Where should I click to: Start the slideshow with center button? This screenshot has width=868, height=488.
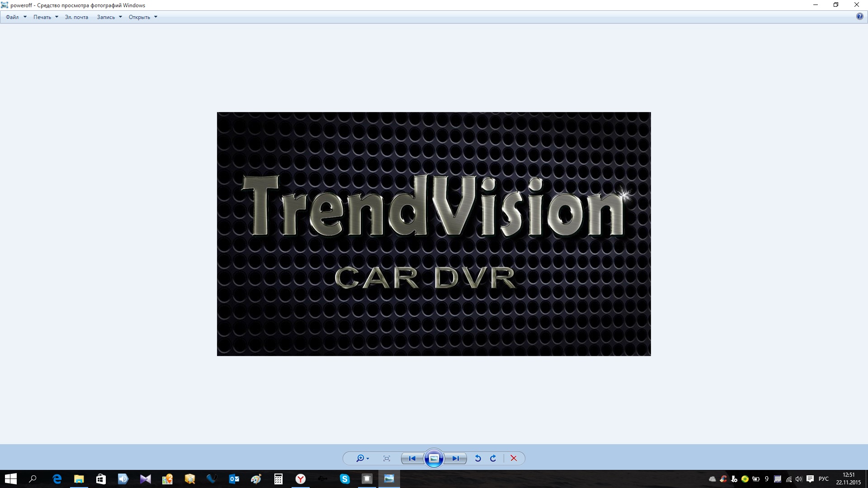pyautogui.click(x=434, y=458)
